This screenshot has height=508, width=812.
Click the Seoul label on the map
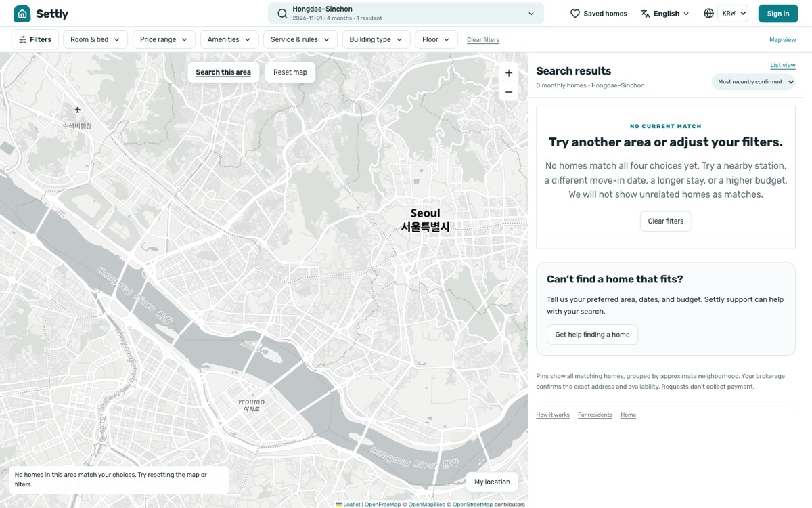pos(425,220)
